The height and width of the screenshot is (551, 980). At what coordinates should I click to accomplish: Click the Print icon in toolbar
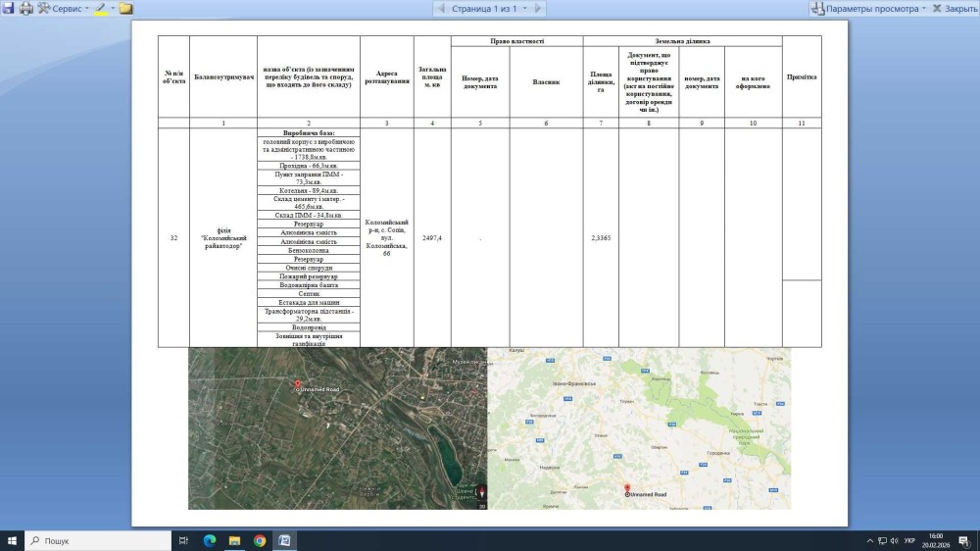(25, 8)
